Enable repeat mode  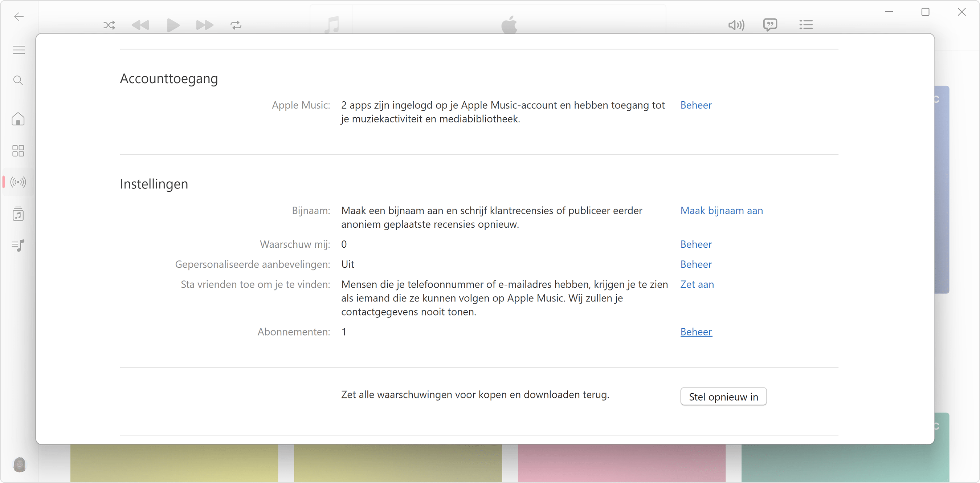pyautogui.click(x=236, y=25)
